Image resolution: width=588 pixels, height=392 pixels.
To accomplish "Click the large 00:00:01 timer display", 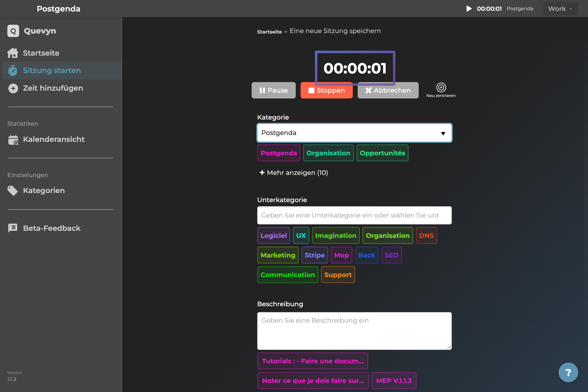I will click(355, 68).
